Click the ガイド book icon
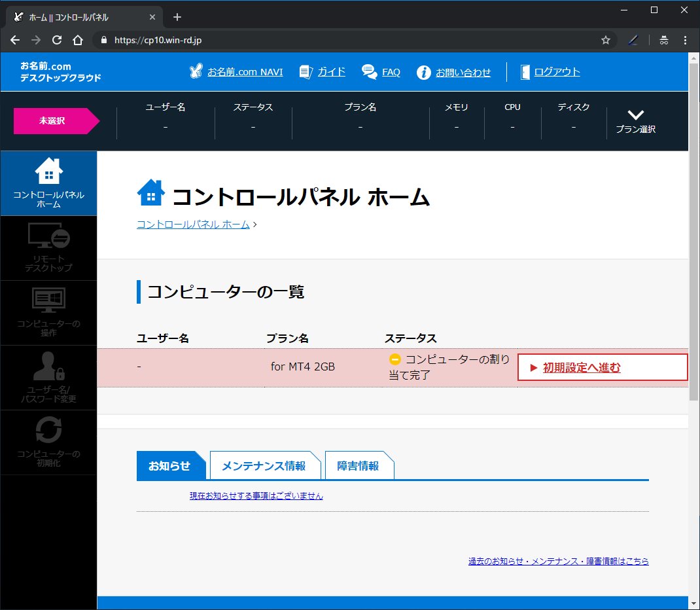Screen dimensions: 700x610 [306, 72]
